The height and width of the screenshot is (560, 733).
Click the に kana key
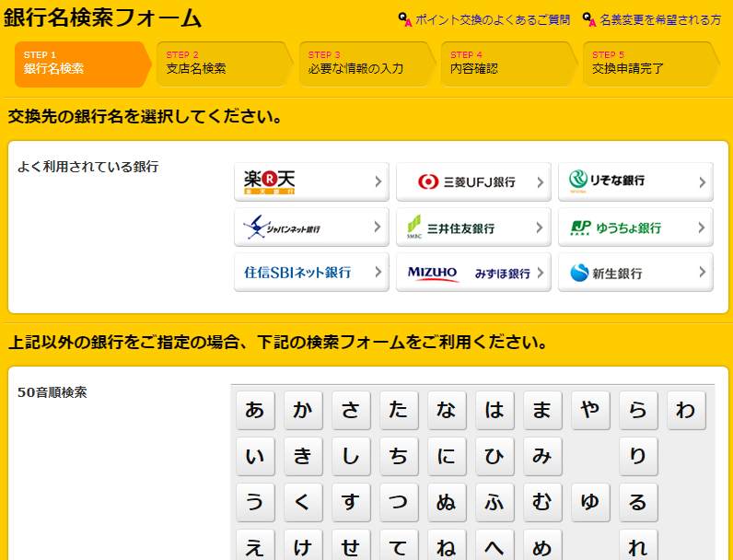tap(447, 456)
